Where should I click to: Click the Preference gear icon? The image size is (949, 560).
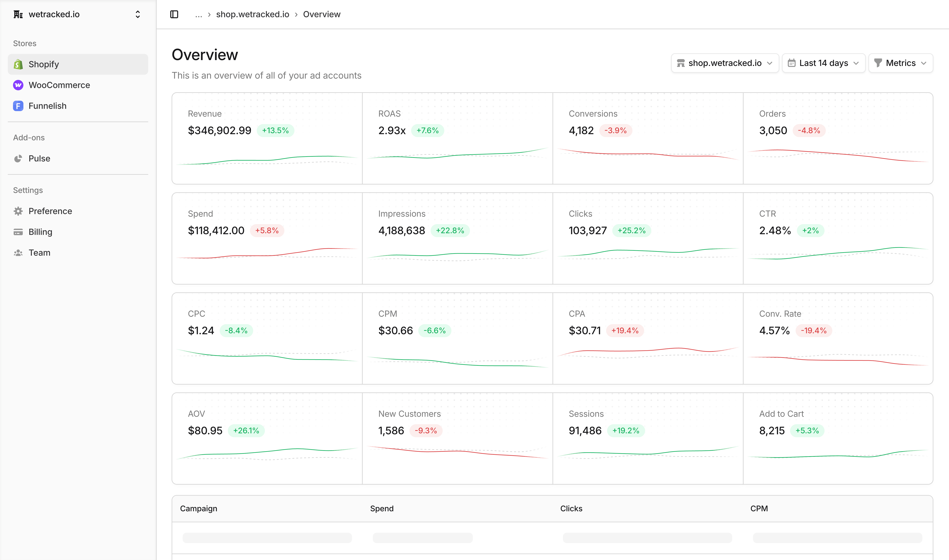click(18, 211)
